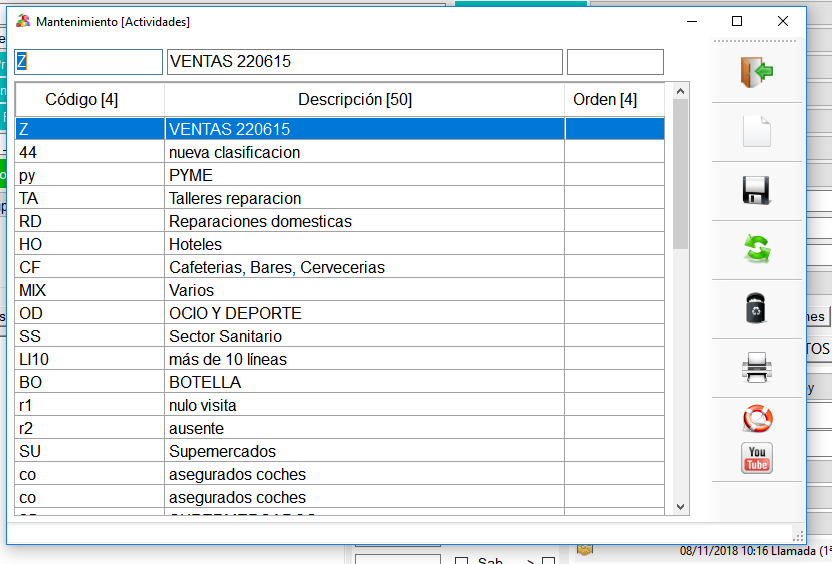Click the exit door icon
832x564 pixels.
tap(757, 72)
